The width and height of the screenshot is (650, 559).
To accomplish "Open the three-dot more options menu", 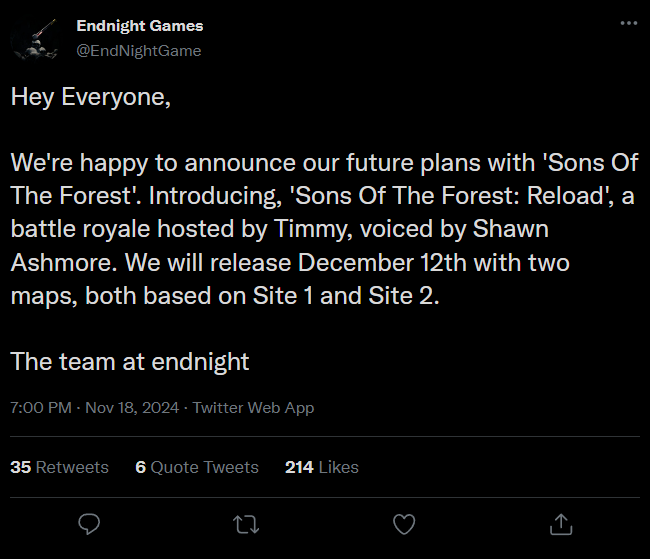I will tap(628, 24).
